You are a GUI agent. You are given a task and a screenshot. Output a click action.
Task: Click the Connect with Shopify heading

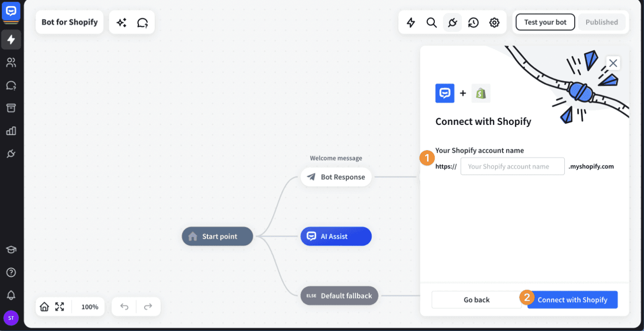click(483, 121)
